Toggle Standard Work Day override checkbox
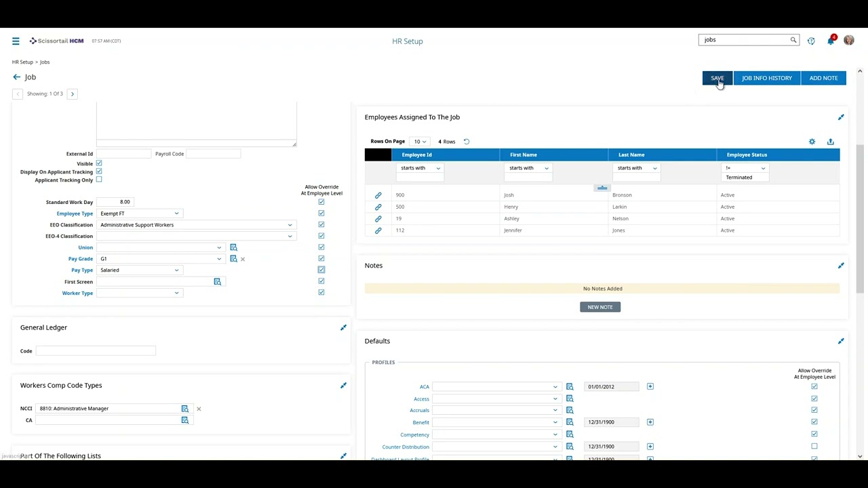 coord(321,202)
